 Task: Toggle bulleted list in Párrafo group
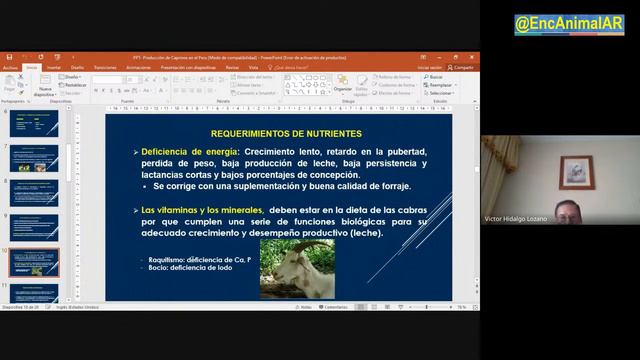[x=177, y=80]
